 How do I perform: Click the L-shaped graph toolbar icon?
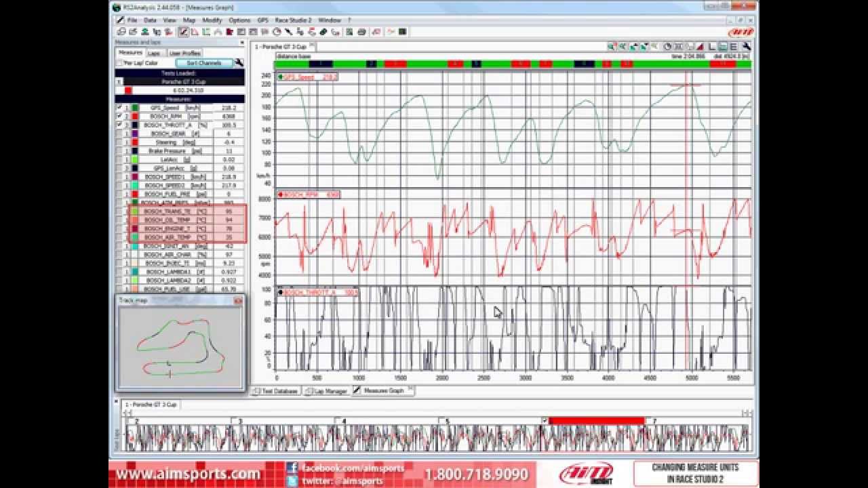(711, 47)
